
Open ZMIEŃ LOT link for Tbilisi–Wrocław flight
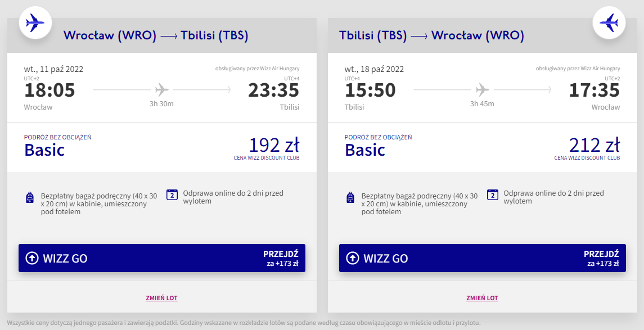(x=482, y=298)
